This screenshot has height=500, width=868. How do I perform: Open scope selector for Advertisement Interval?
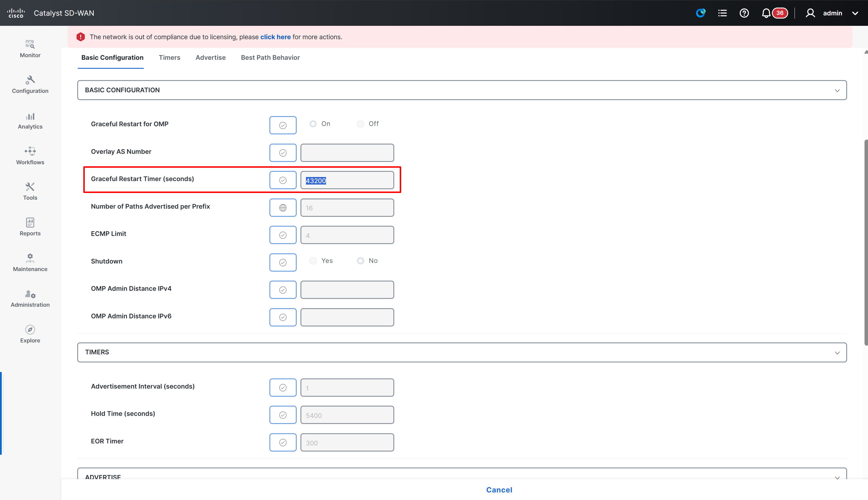tap(283, 387)
